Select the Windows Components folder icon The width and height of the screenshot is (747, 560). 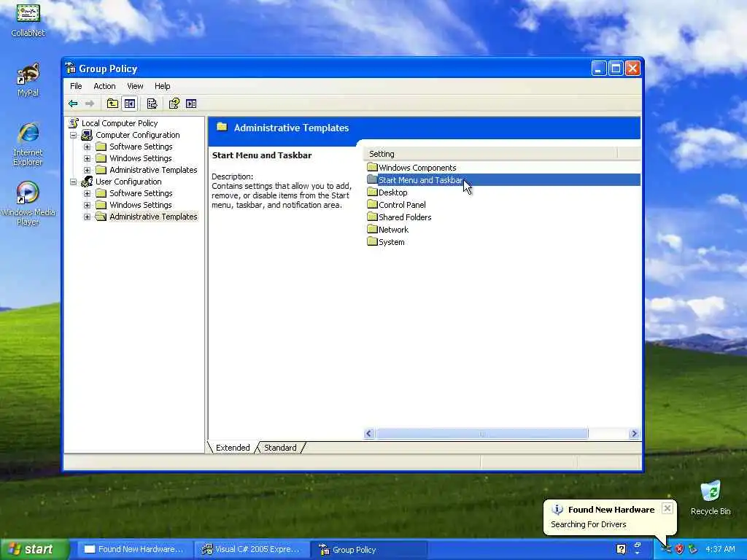point(373,167)
